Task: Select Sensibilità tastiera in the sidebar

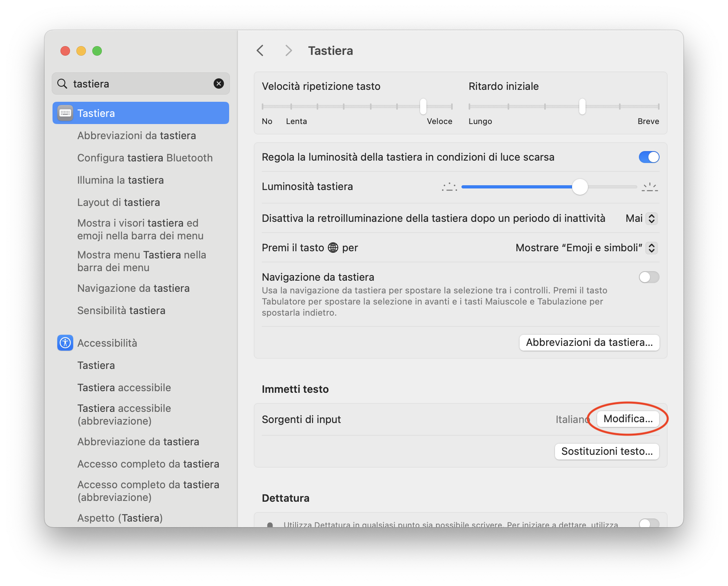Action: (121, 310)
